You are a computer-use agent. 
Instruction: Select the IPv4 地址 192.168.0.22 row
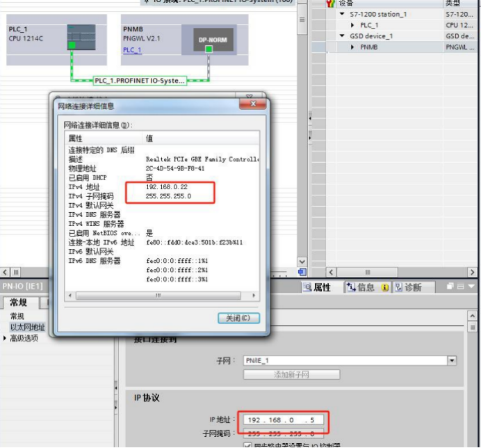click(162, 187)
